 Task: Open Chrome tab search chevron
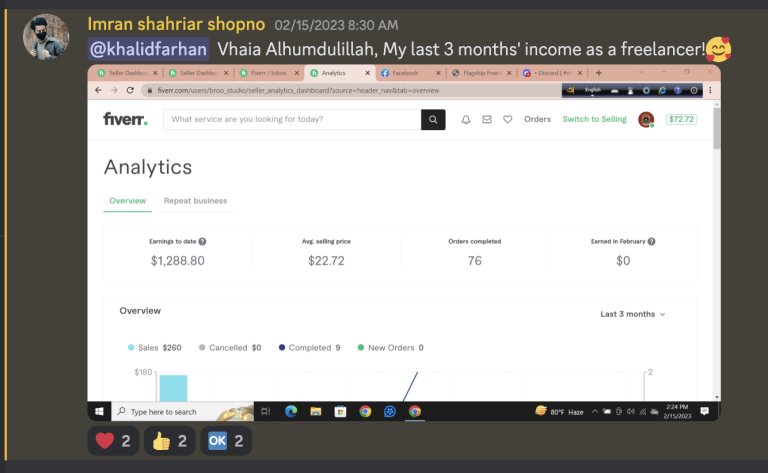point(641,72)
